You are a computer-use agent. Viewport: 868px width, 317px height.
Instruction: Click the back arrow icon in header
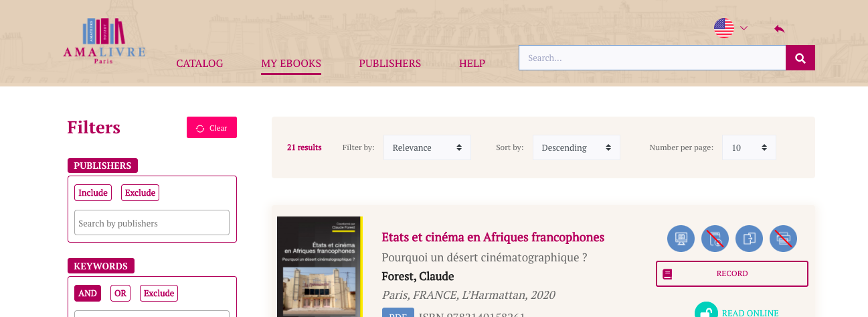pos(779,29)
